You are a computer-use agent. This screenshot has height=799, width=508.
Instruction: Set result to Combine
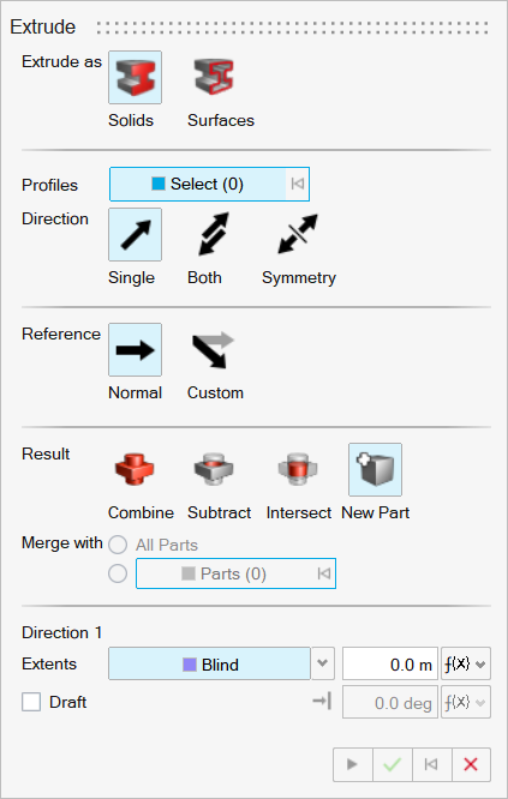135,469
